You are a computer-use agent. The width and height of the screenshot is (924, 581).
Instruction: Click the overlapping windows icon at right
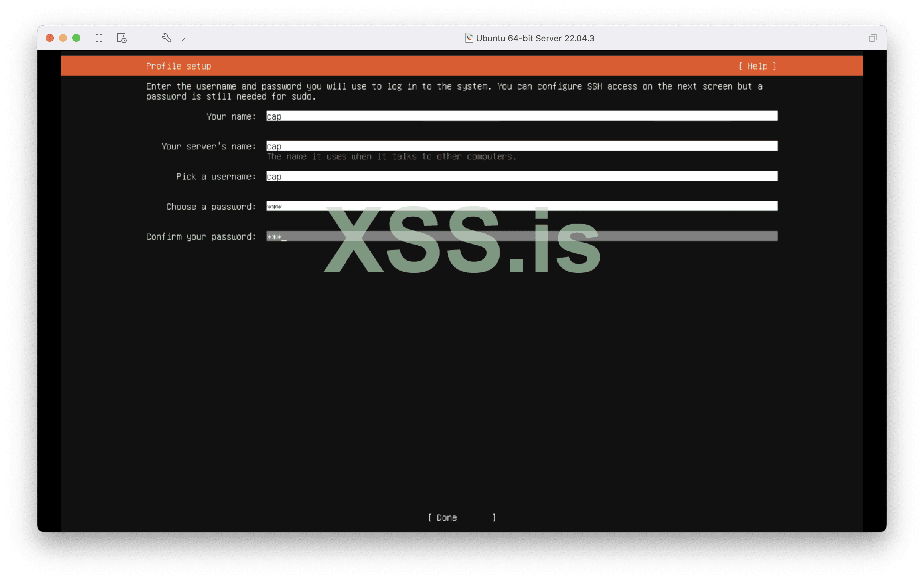(873, 38)
